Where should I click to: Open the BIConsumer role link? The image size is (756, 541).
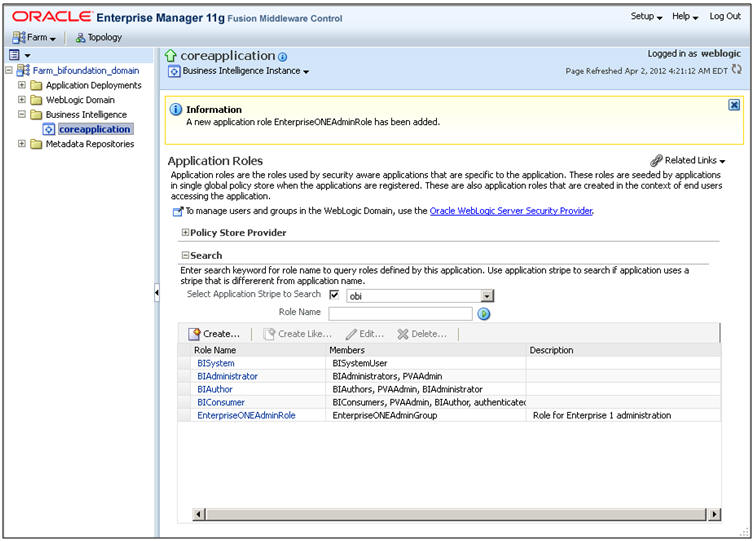point(221,402)
